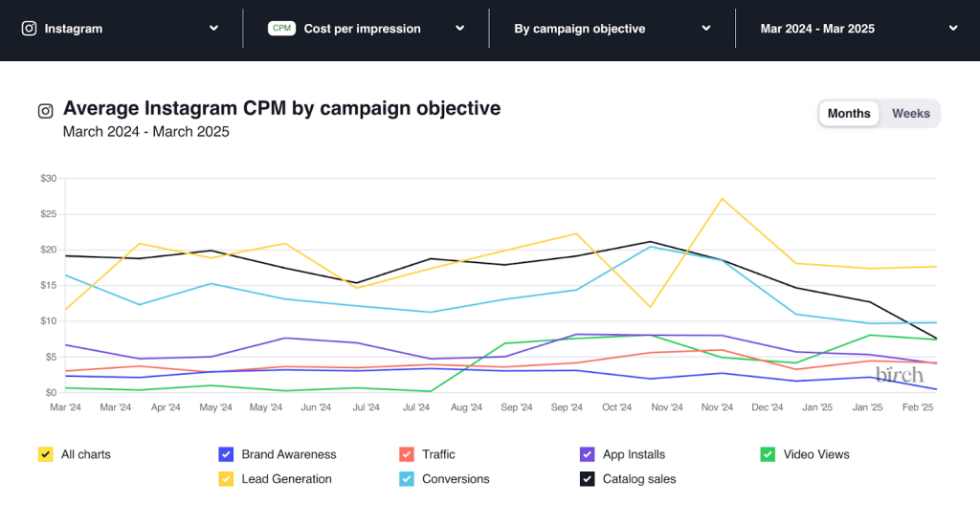Switch to the Weeks view
Image resolution: width=980 pixels, height=526 pixels.
(910, 113)
